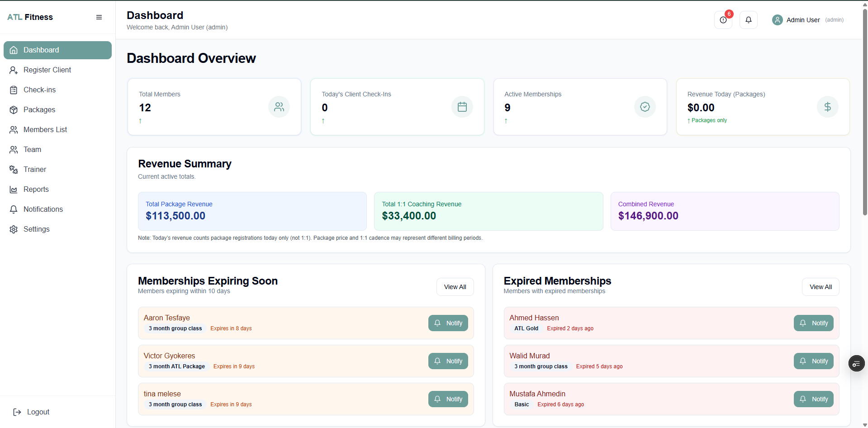The image size is (868, 428).
Task: Log out using the Logout button
Action: pos(32,412)
